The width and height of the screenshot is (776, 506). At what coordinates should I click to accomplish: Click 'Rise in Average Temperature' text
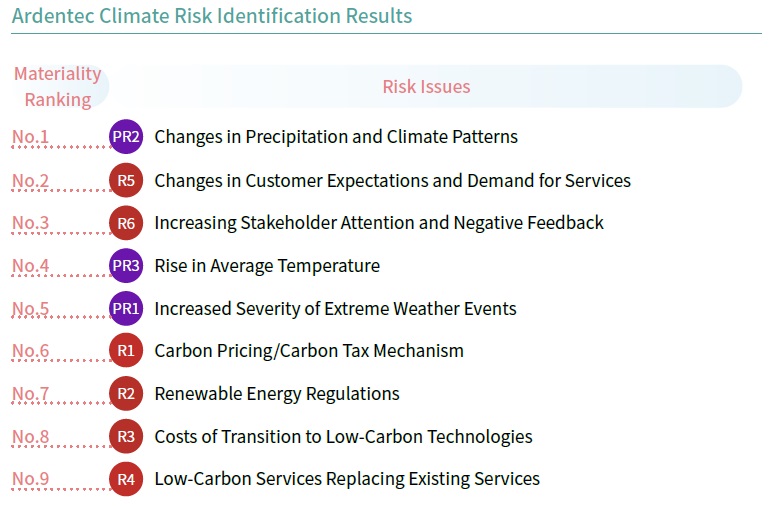267,266
